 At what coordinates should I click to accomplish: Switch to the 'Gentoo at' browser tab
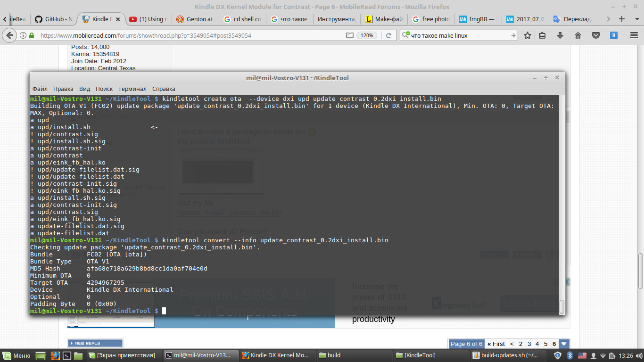[x=195, y=19]
